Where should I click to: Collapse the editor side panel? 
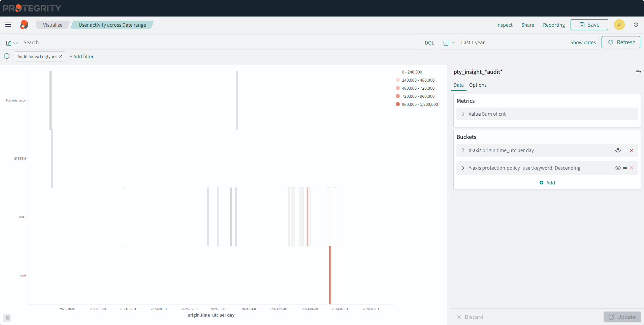(x=638, y=72)
